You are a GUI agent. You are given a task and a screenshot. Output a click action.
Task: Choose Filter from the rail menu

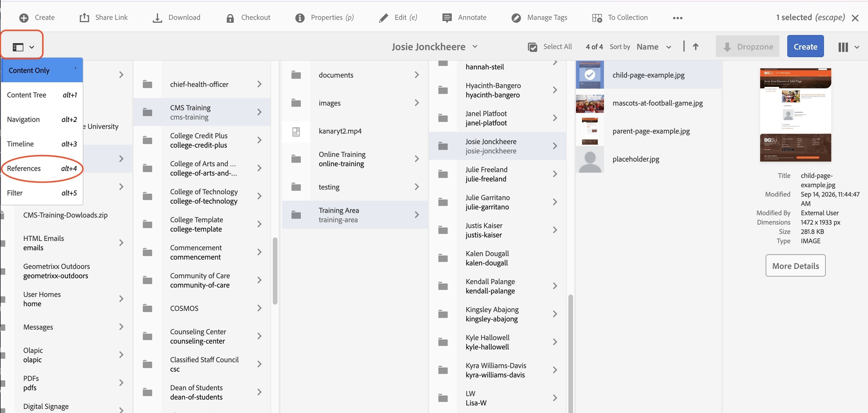click(x=42, y=193)
